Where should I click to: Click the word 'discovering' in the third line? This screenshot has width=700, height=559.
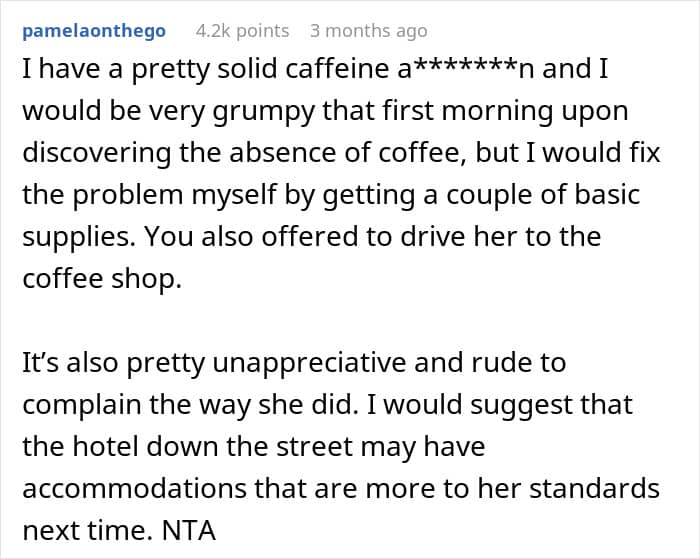pyautogui.click(x=96, y=153)
